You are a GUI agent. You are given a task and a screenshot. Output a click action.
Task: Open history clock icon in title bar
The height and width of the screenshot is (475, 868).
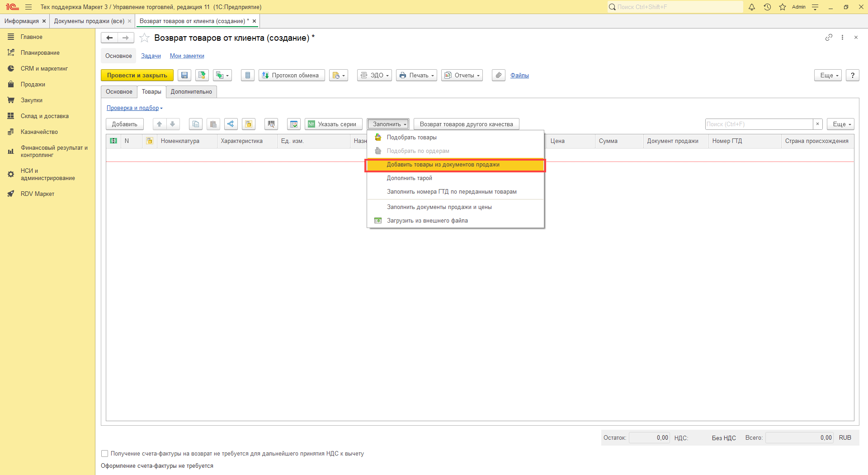pos(767,7)
